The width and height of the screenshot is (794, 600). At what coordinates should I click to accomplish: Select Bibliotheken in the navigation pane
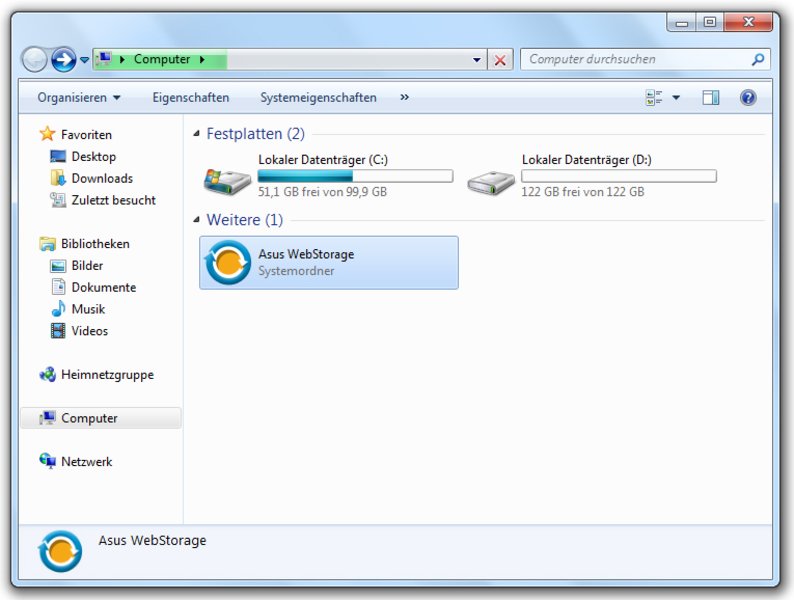[x=95, y=244]
